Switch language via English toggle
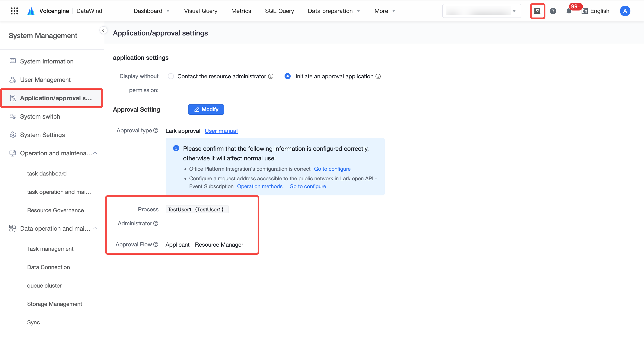The height and width of the screenshot is (351, 644). [x=596, y=11]
